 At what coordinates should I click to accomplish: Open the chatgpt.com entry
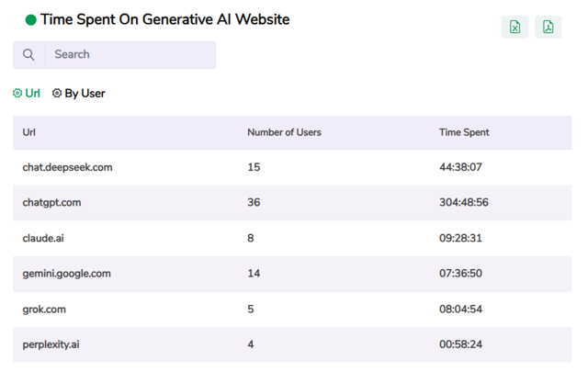click(x=51, y=202)
